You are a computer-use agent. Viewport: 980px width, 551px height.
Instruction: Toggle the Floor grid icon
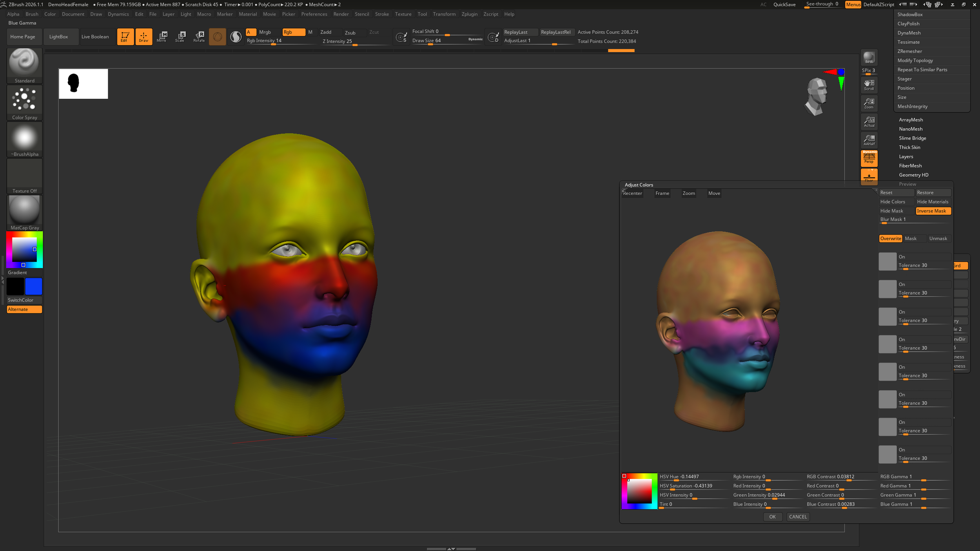tap(869, 176)
